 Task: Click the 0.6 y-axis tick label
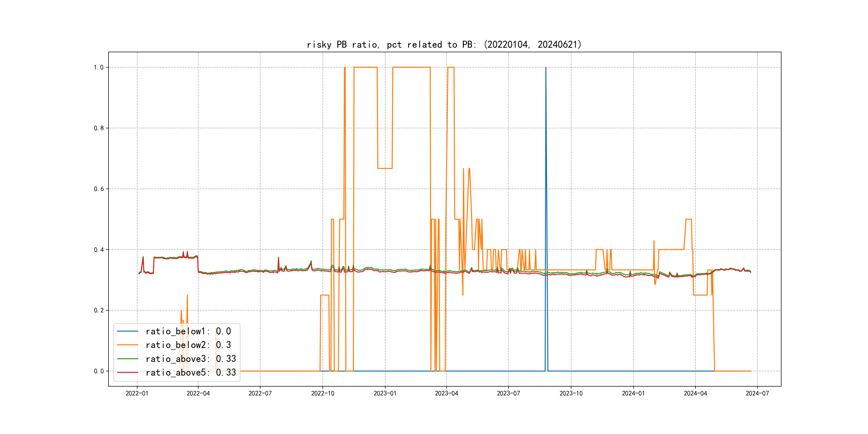(x=99, y=189)
